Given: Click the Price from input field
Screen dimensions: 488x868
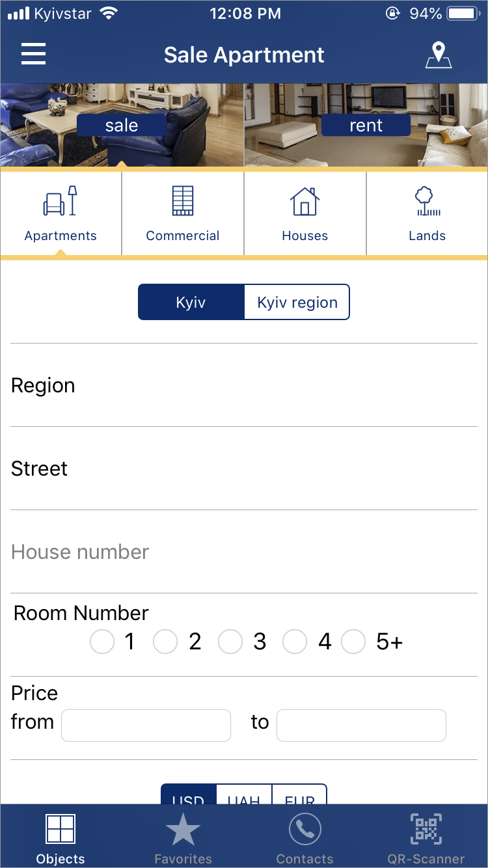Looking at the screenshot, I should [146, 726].
